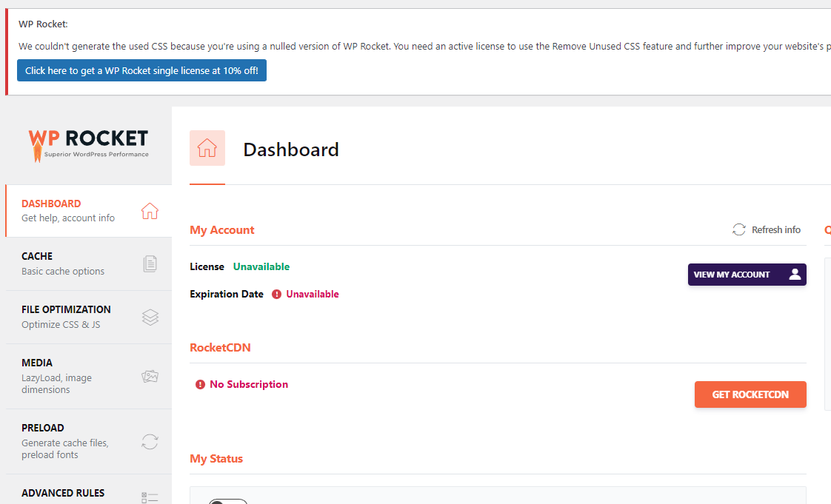Click the document icon next to Cache
This screenshot has width=831, height=504.
pos(150,263)
